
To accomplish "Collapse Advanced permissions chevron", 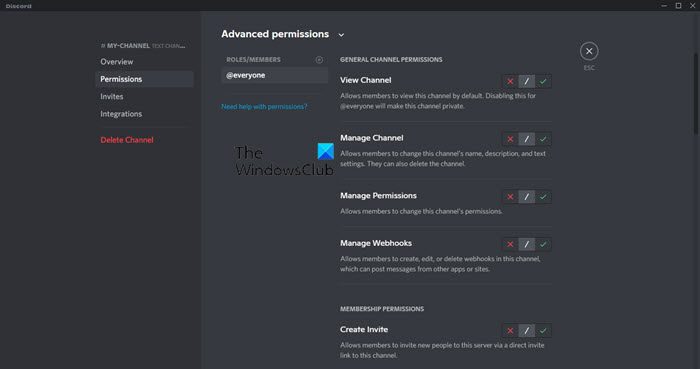I will point(341,35).
